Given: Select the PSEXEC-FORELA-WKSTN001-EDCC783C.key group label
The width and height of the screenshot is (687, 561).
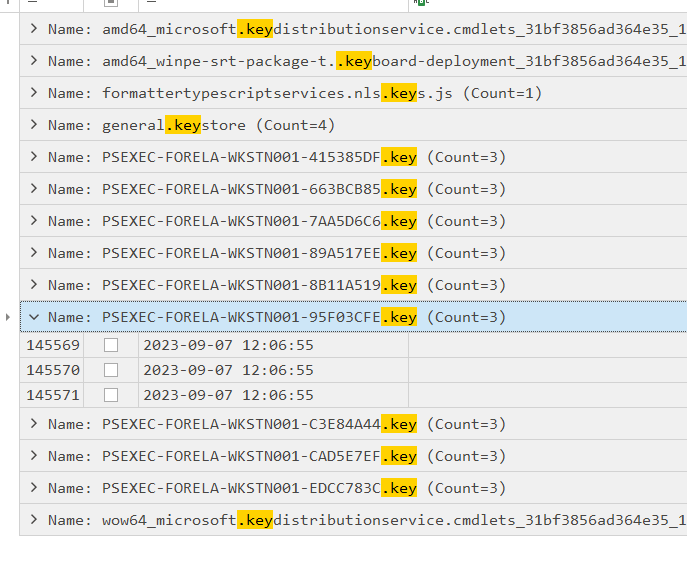Looking at the screenshot, I should (x=277, y=488).
